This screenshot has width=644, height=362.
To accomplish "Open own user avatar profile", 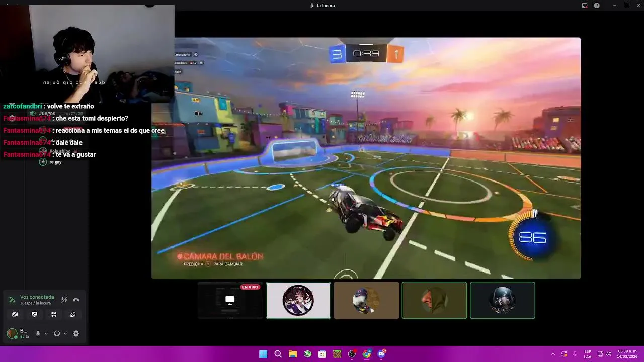I will [12, 333].
